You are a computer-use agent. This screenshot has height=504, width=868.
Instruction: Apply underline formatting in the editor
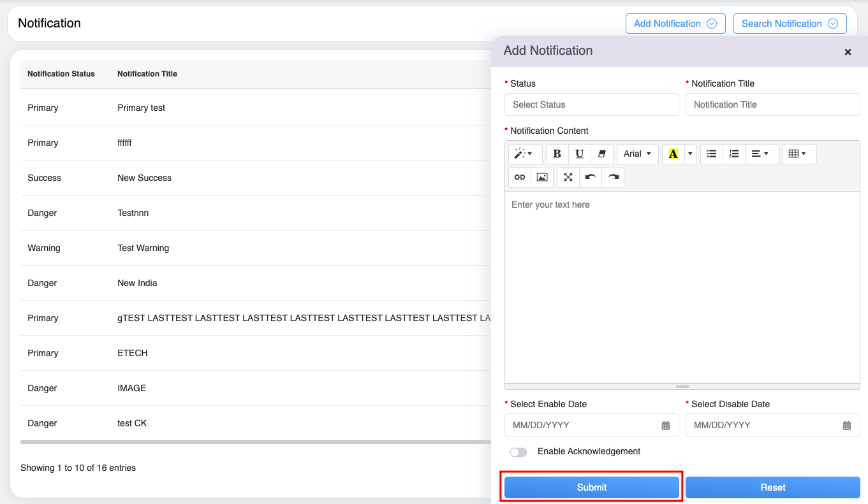coord(579,154)
